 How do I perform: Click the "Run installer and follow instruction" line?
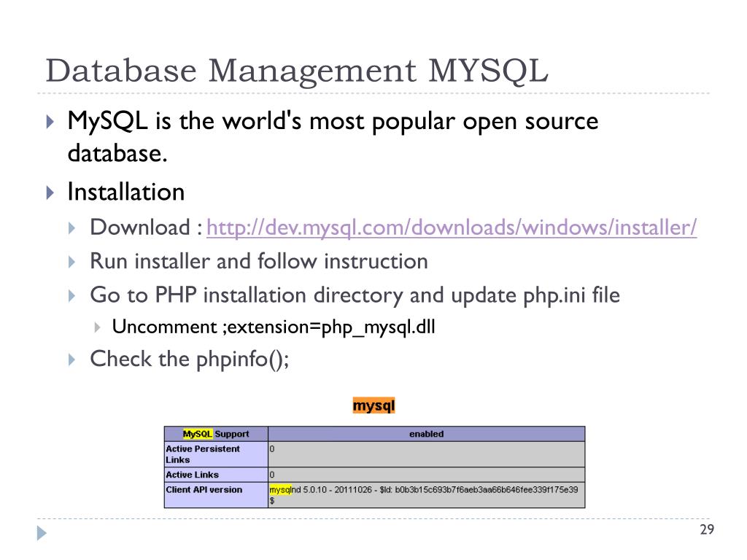[x=259, y=261]
